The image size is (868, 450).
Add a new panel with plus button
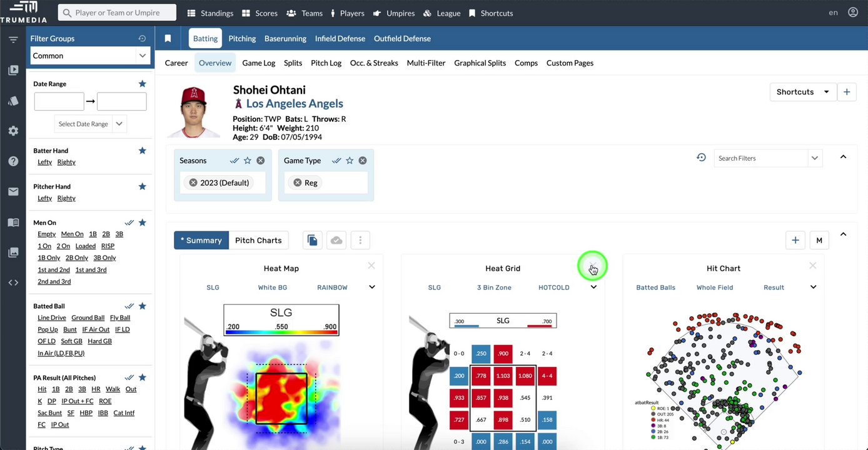795,240
